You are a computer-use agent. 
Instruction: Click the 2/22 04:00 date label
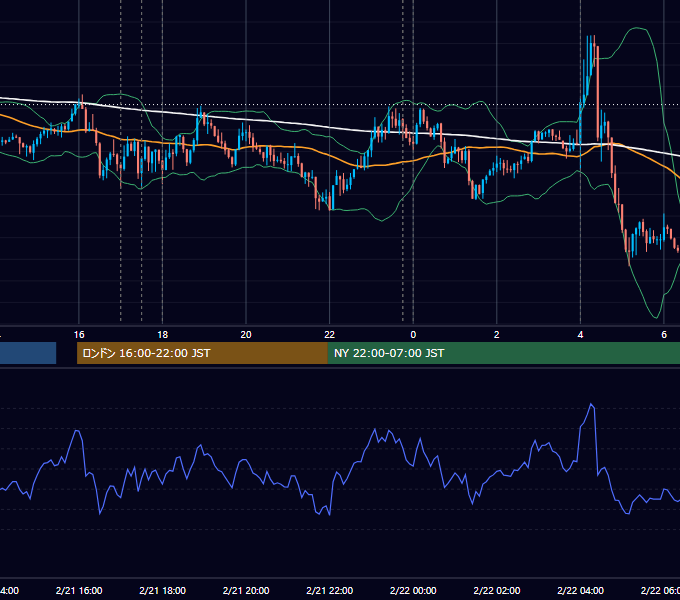(x=580, y=591)
